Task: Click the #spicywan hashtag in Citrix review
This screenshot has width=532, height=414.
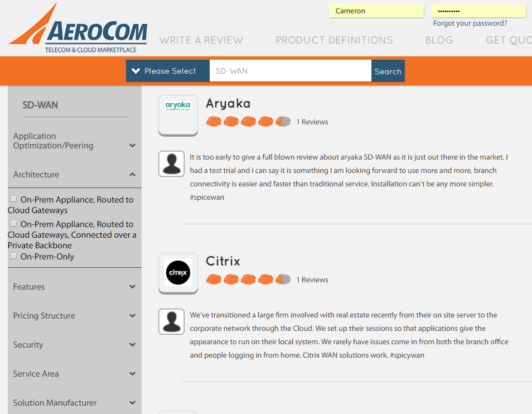Action: tap(407, 355)
